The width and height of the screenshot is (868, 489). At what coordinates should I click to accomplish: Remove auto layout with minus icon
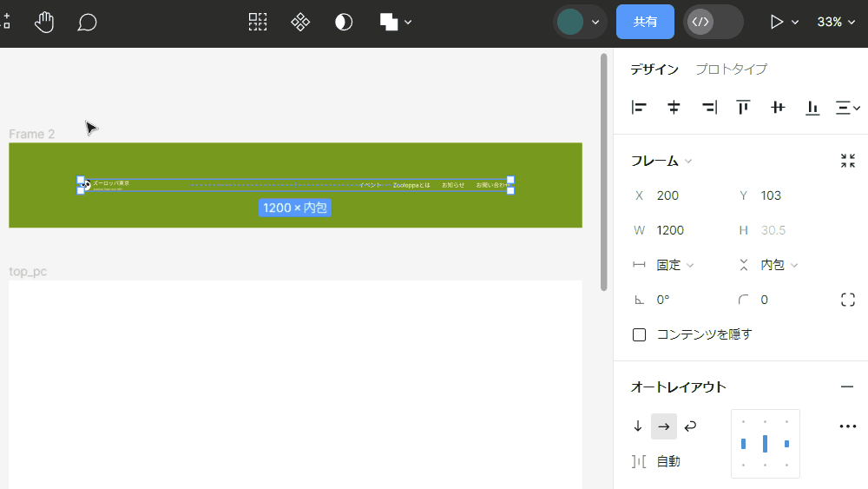tap(847, 387)
